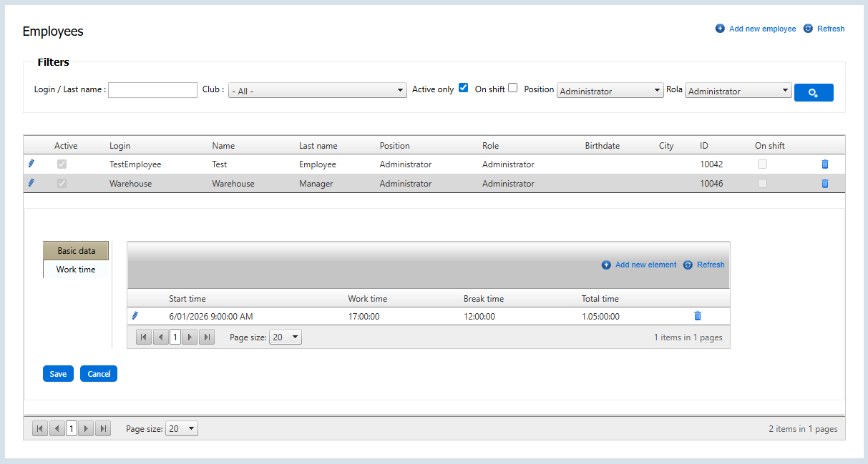Go to last page in employees pager

pyautogui.click(x=103, y=428)
